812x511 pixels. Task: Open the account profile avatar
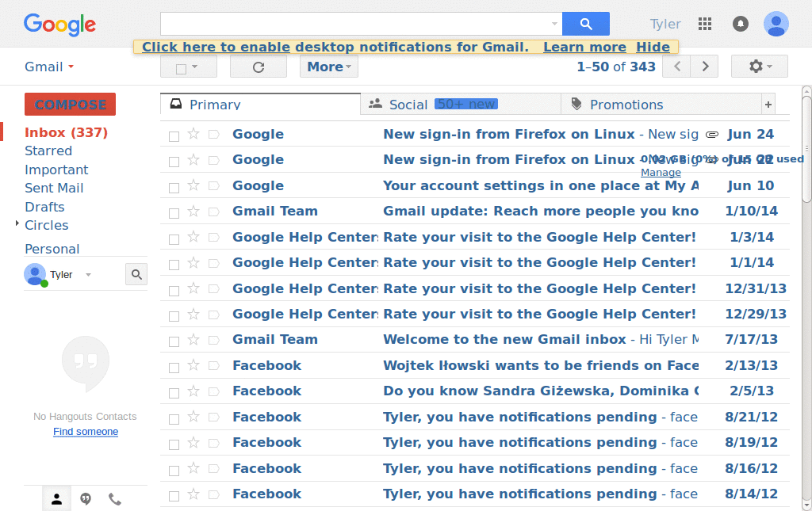pos(776,24)
